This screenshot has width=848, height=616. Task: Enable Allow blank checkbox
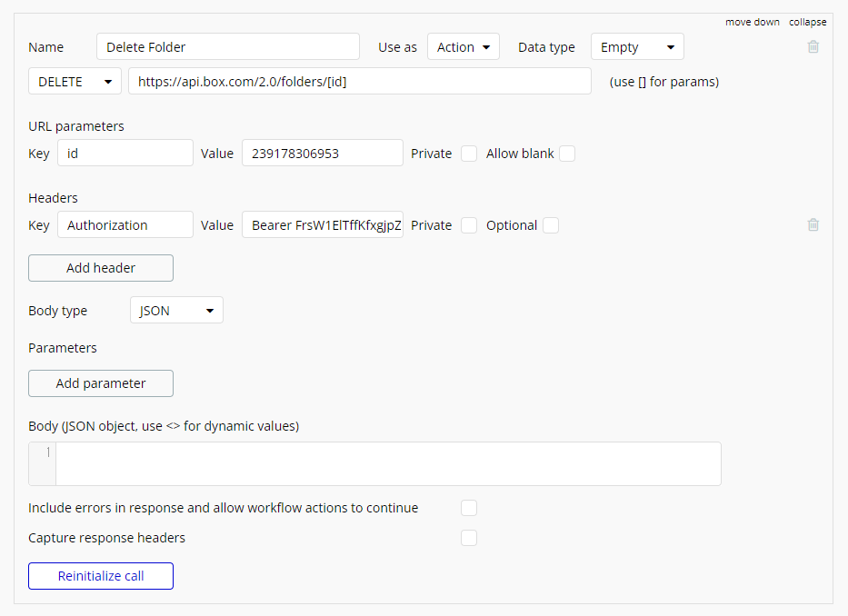click(x=567, y=154)
